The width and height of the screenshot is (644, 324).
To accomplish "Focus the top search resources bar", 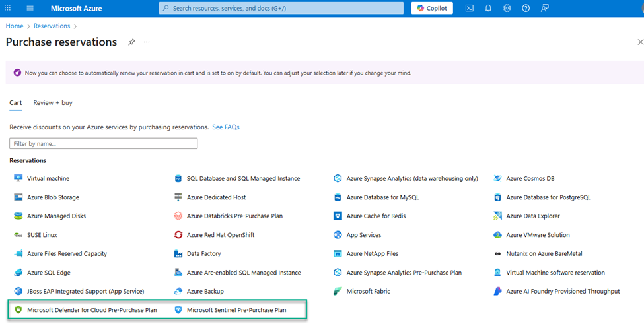I will (x=281, y=8).
